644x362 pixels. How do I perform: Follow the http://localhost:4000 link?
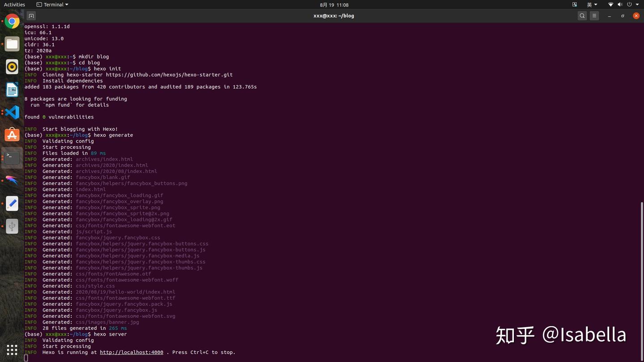(x=131, y=352)
